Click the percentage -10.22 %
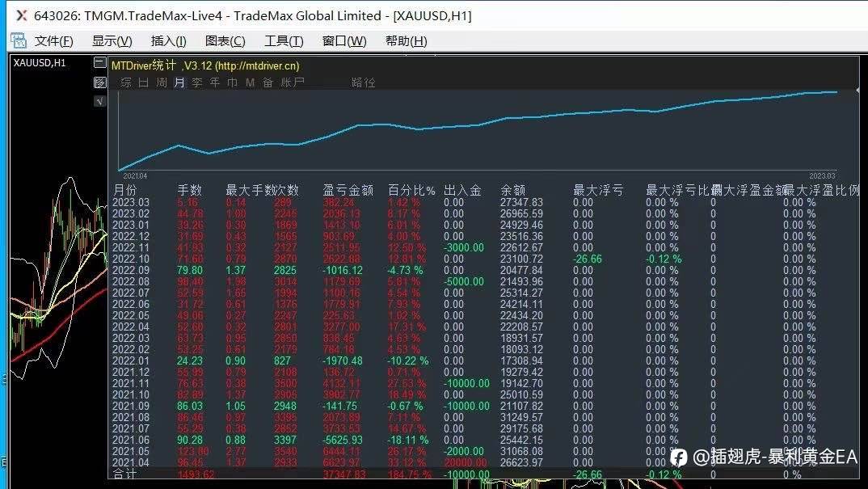This screenshot has width=868, height=489. 408,360
